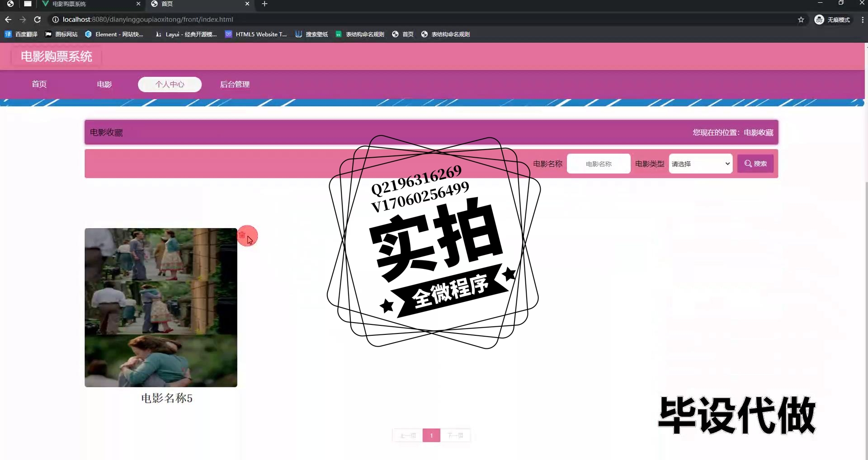The height and width of the screenshot is (460, 868).
Task: Open last 表结构命名规则 bookmark with globe icon
Action: [x=446, y=34]
